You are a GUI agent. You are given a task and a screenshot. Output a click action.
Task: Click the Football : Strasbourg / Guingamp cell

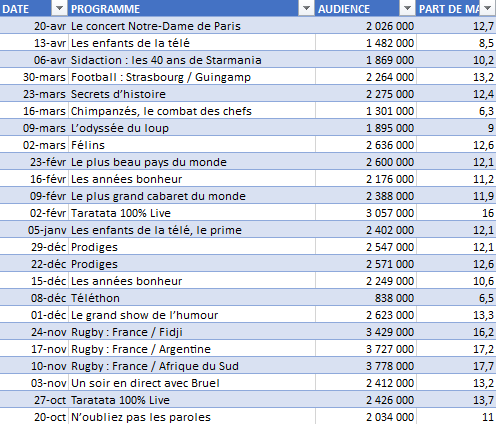[x=192, y=77]
